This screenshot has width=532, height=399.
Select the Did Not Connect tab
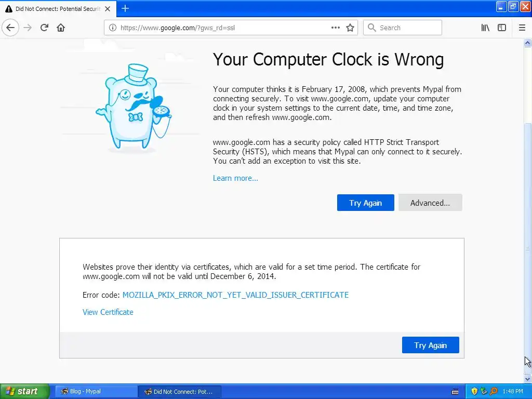click(58, 9)
